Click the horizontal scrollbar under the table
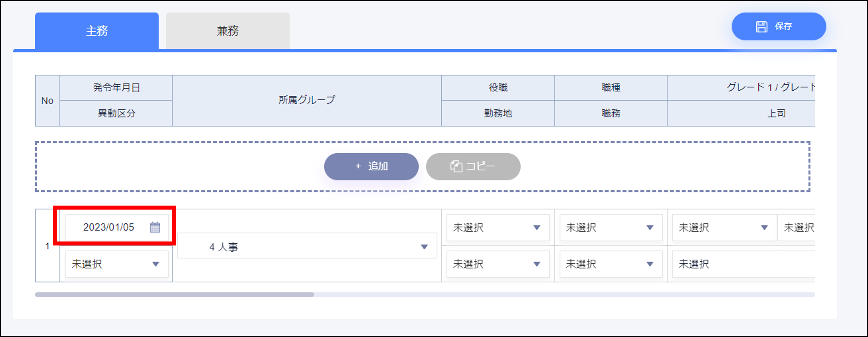This screenshot has width=868, height=337. [175, 295]
